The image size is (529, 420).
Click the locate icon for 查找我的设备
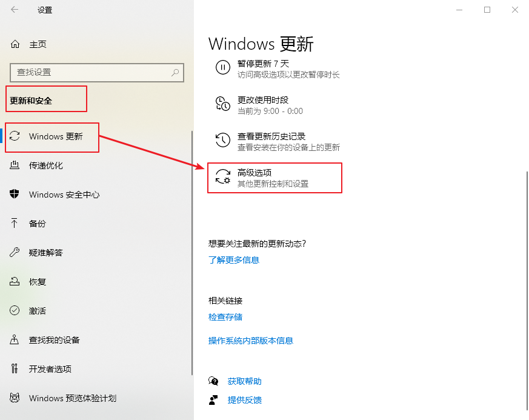[14, 339]
